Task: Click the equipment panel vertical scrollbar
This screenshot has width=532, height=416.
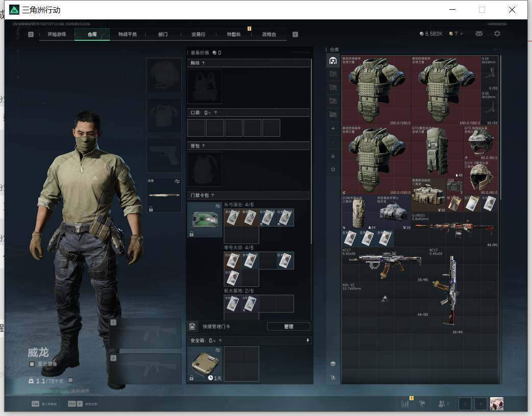Action: 311,152
